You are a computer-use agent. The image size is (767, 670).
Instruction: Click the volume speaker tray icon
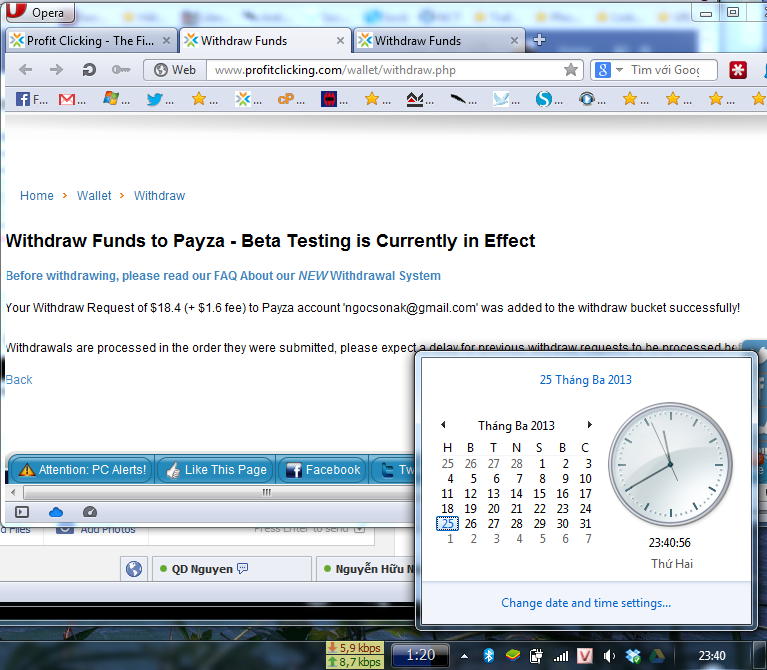pyautogui.click(x=609, y=656)
